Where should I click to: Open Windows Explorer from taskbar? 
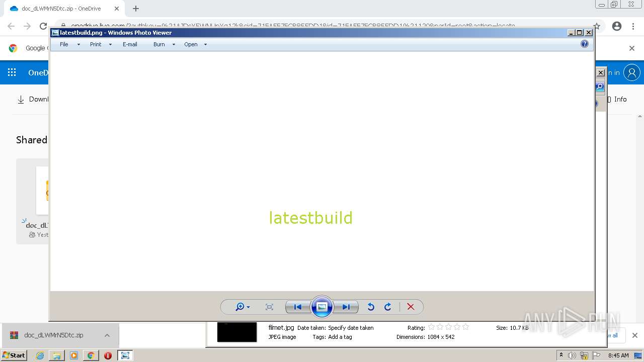pos(57,355)
